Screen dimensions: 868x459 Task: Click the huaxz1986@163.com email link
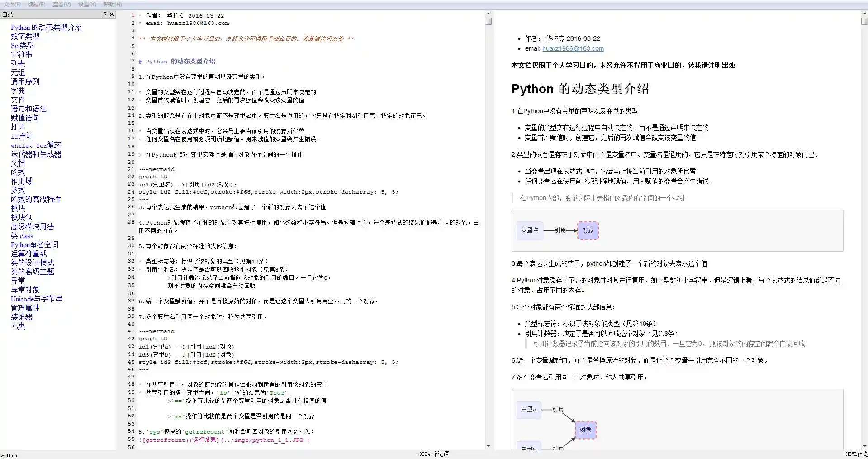pos(573,48)
